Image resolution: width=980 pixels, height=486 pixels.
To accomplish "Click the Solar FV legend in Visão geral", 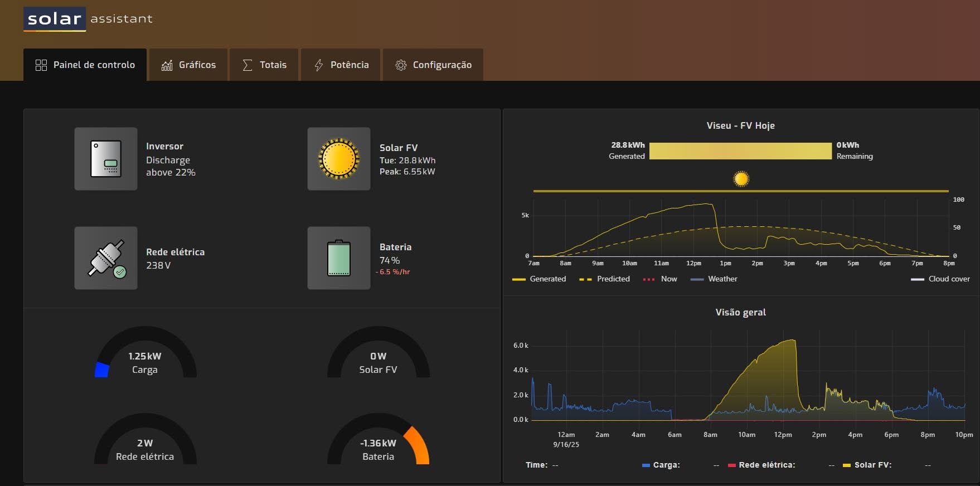I will coord(867,465).
